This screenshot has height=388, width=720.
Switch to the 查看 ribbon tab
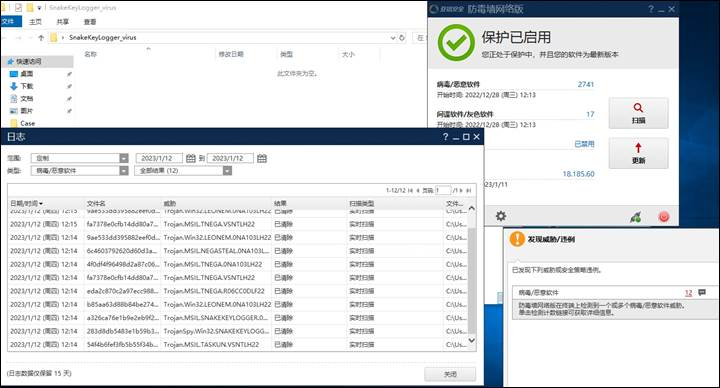click(90, 22)
